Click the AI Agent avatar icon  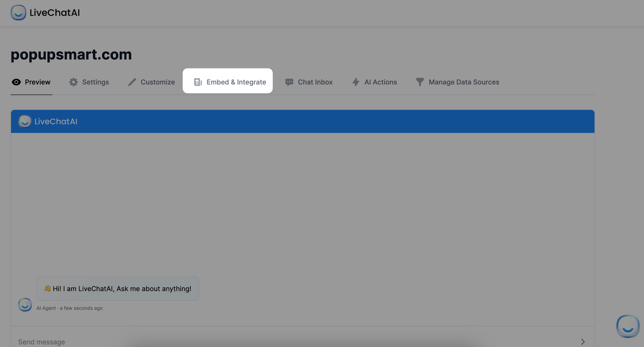pyautogui.click(x=25, y=305)
